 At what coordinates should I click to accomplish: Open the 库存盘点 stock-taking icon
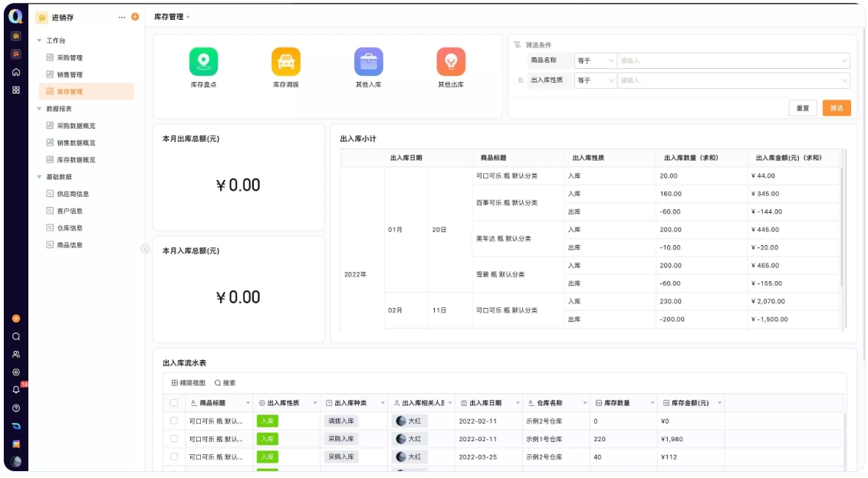click(x=202, y=61)
